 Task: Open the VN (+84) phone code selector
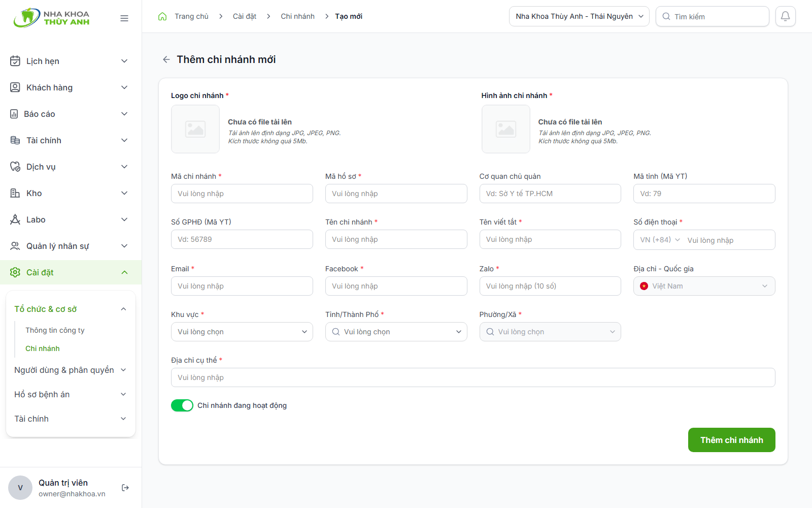[660, 240]
